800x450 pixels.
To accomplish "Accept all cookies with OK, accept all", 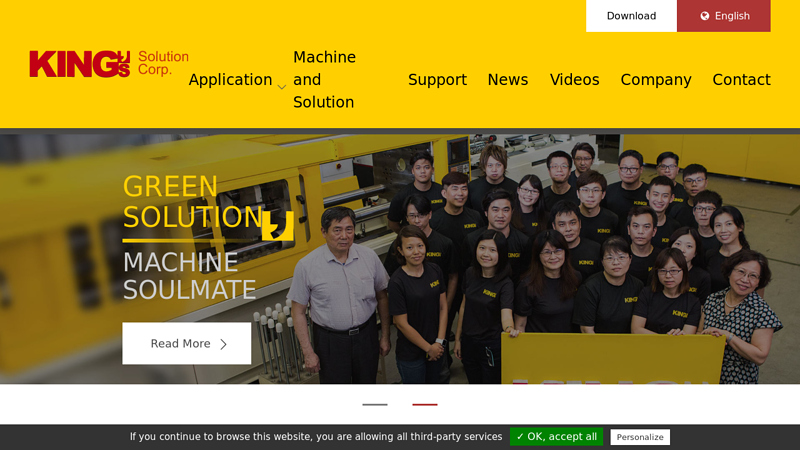I will [x=556, y=437].
